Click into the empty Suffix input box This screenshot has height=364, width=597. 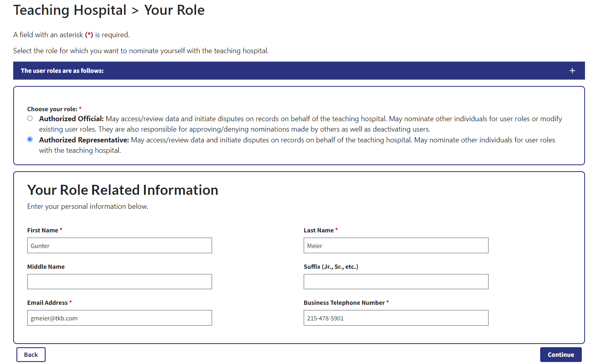click(x=396, y=282)
